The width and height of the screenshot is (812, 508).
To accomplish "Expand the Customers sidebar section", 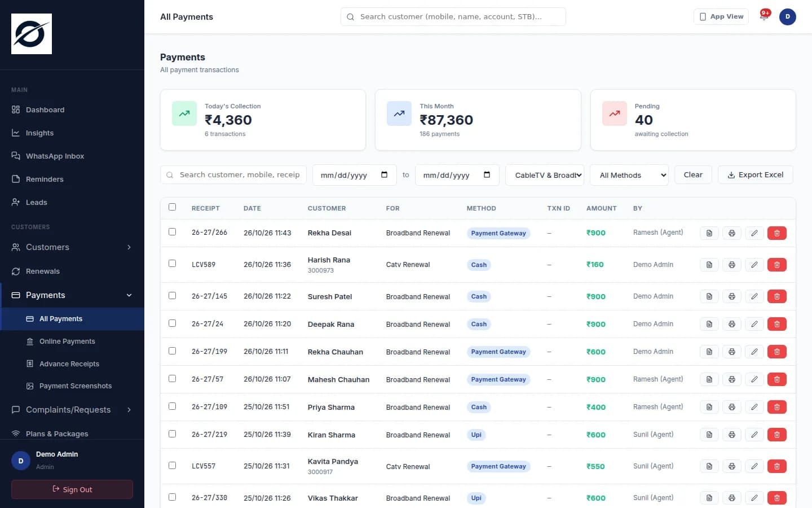I will pyautogui.click(x=72, y=247).
